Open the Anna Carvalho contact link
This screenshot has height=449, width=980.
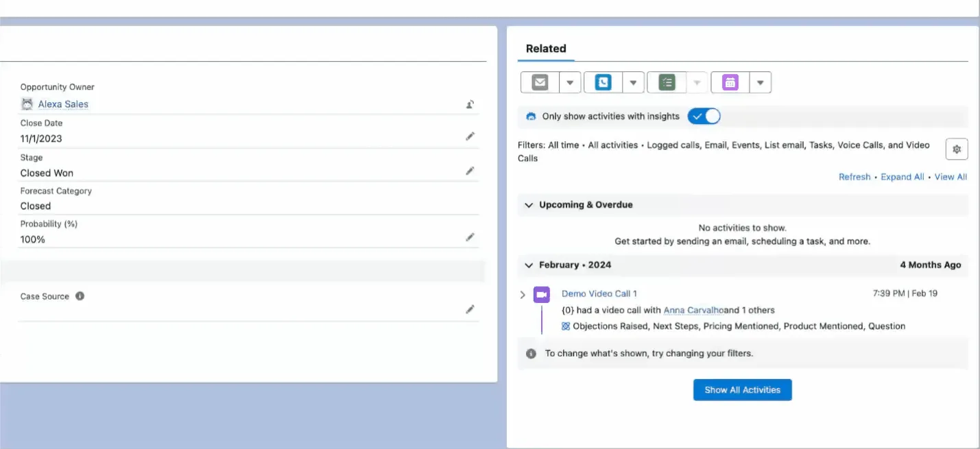(693, 310)
